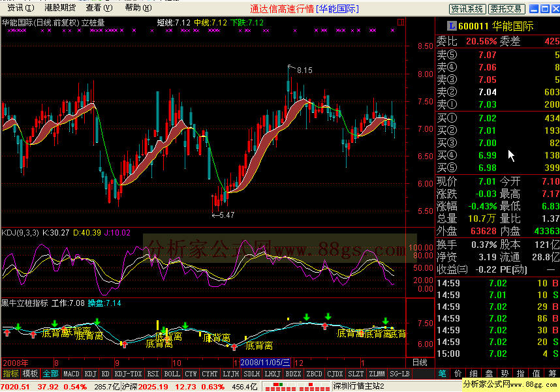Screen dimensions: 560x392
Task: Select the 指 tab in the right panel
Action: tap(520, 374)
